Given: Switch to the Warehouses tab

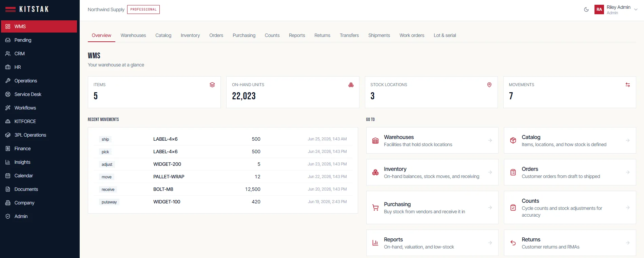Looking at the screenshot, I should tap(133, 35).
